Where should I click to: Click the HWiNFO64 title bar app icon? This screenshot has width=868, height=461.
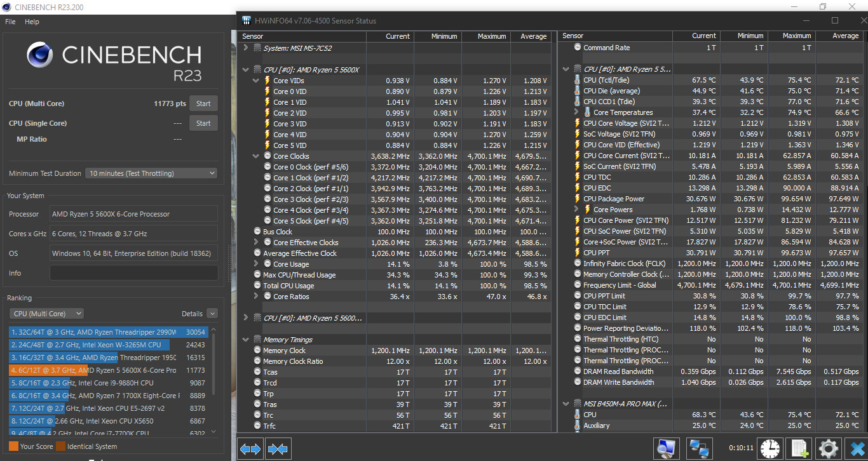click(x=246, y=20)
